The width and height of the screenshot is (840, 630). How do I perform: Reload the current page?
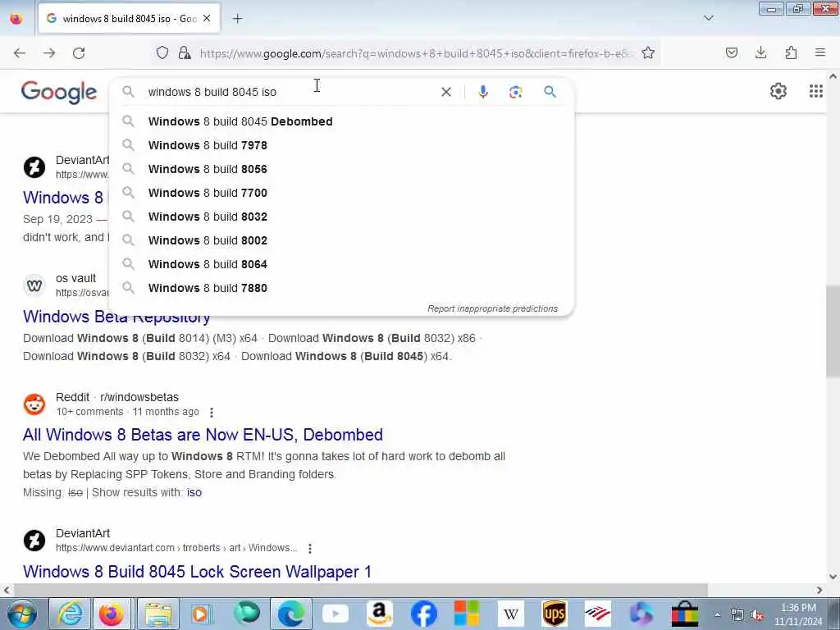coord(79,53)
